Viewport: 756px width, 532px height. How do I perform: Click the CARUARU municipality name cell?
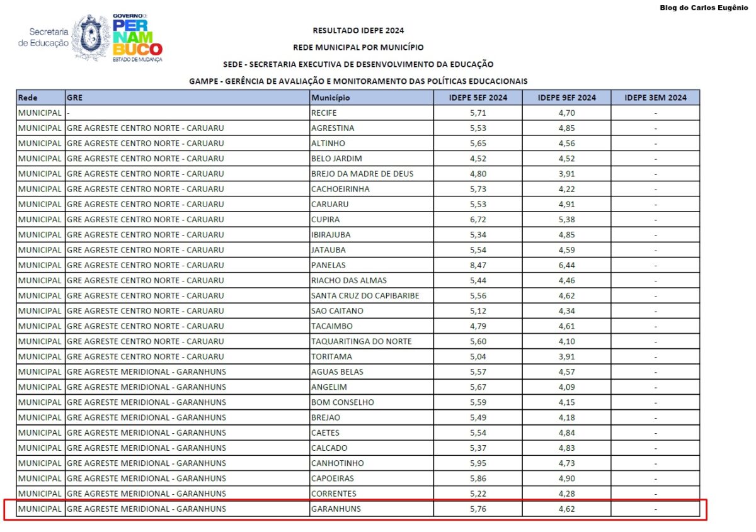click(x=329, y=205)
